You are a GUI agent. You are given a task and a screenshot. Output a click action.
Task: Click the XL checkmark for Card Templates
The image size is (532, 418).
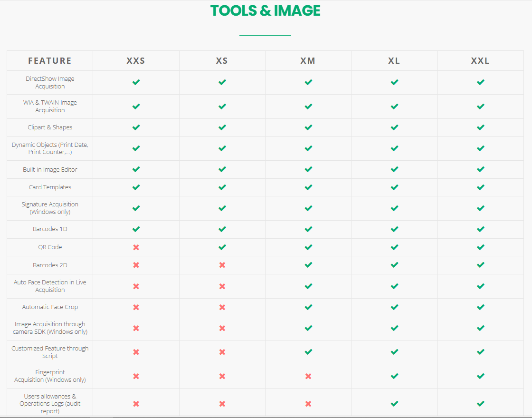tap(394, 187)
